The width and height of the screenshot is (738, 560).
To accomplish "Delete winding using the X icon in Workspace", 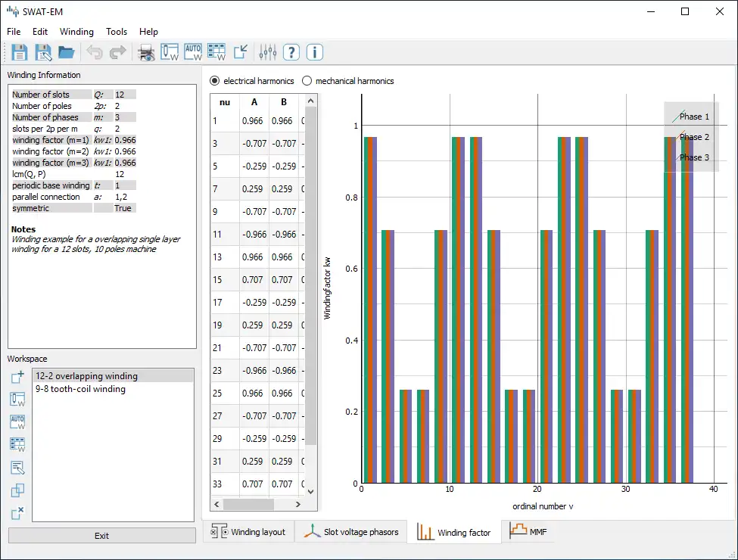I will tap(17, 513).
